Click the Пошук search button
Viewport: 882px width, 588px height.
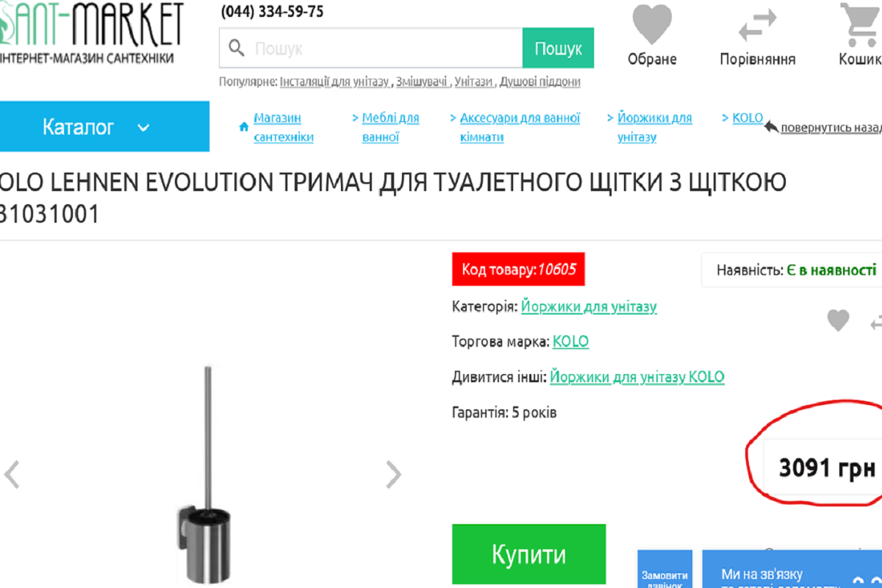coord(558,49)
